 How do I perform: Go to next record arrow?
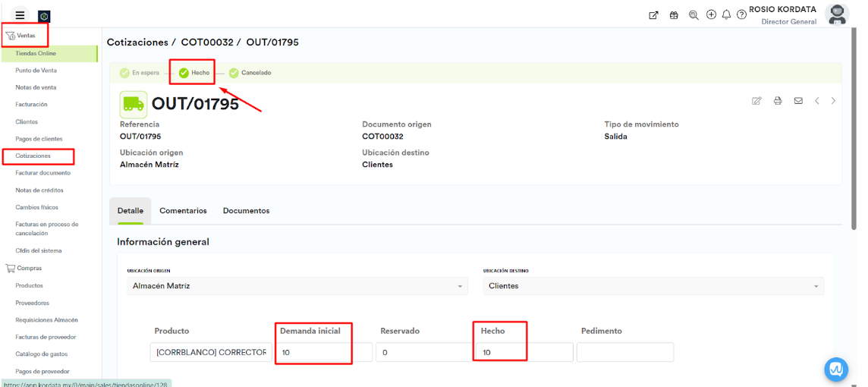pos(834,101)
